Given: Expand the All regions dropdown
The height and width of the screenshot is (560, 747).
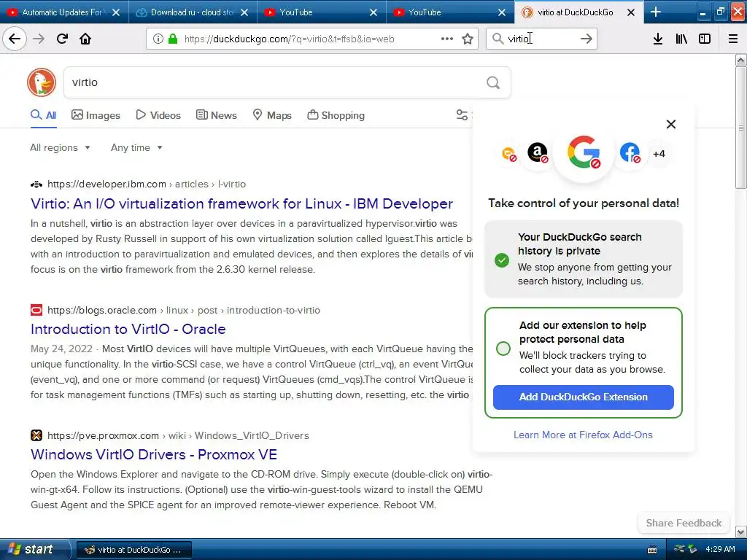Looking at the screenshot, I should pos(60,147).
